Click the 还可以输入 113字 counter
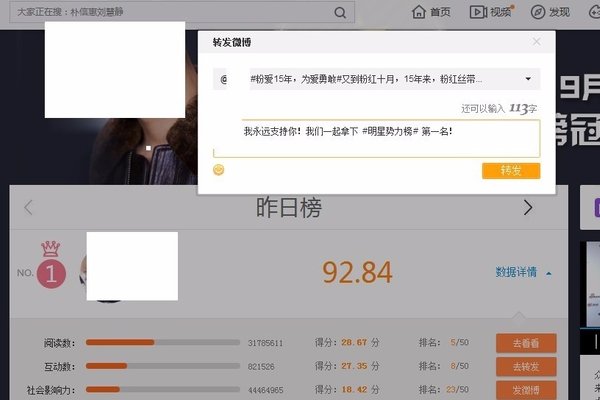600x400 pixels. coord(499,109)
